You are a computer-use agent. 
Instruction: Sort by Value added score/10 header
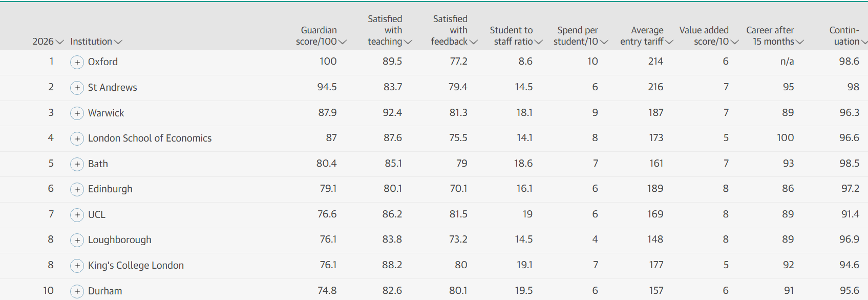[x=709, y=36]
